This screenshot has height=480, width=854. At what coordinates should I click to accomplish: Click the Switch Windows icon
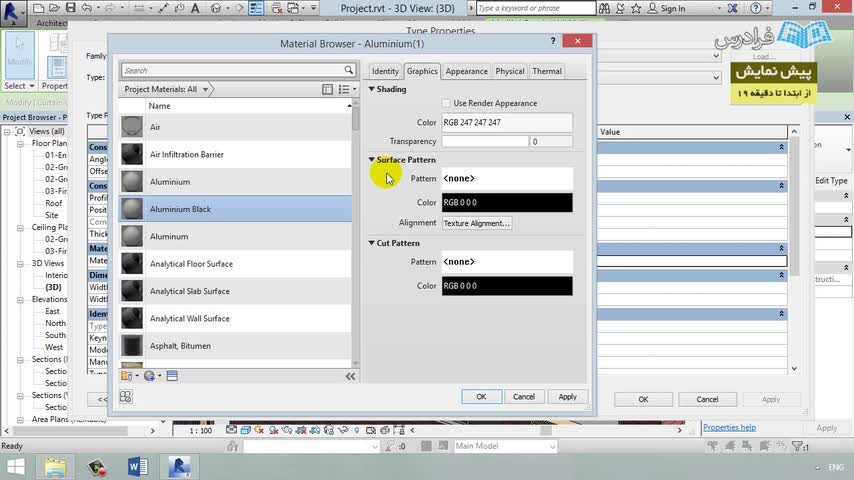tap(293, 8)
